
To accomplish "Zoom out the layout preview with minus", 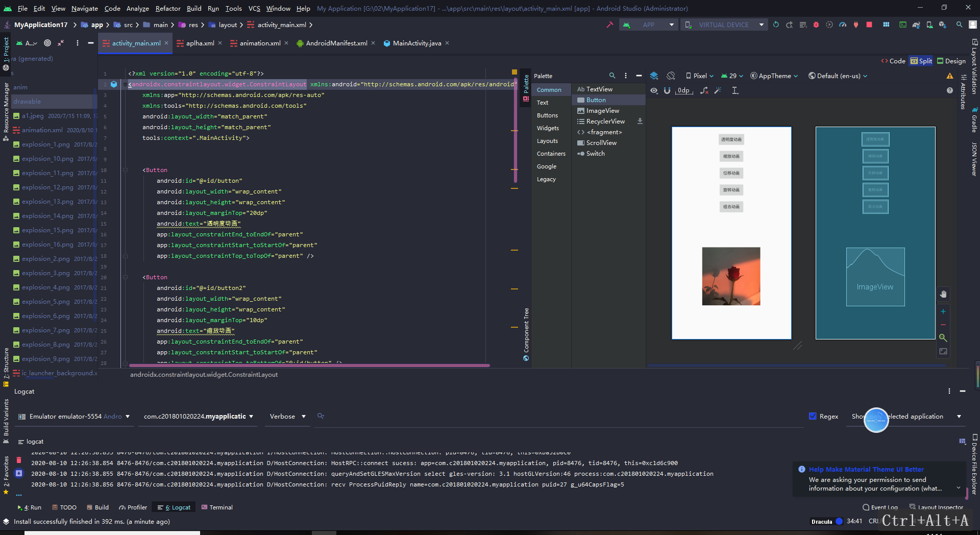I will [943, 325].
